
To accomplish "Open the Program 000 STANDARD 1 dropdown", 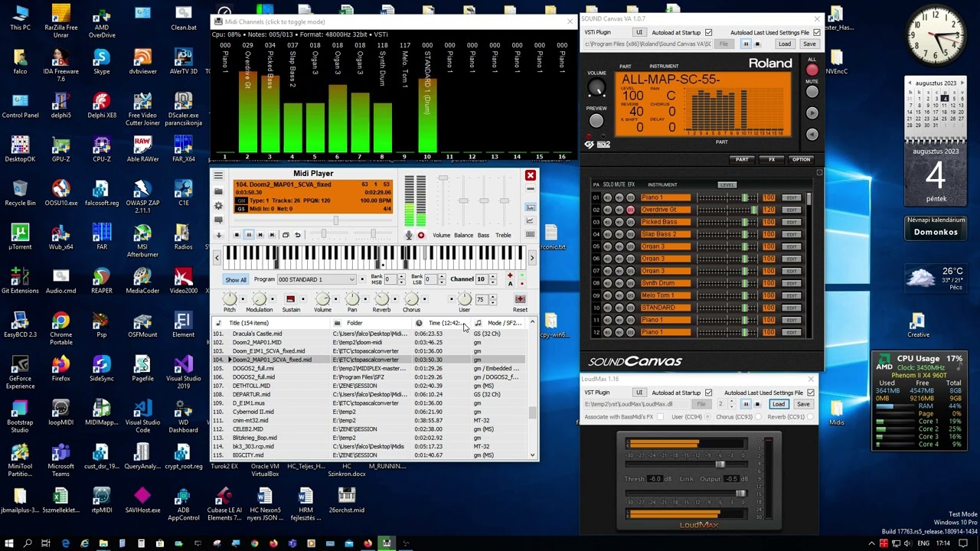I will pyautogui.click(x=316, y=280).
